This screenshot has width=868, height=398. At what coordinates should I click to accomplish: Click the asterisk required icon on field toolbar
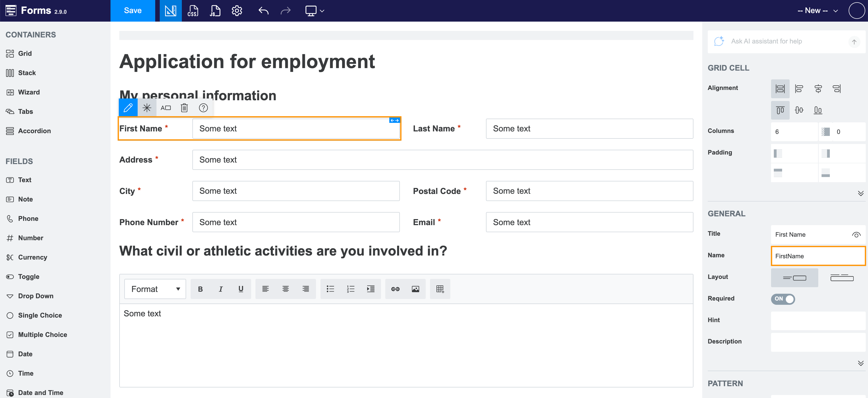click(x=147, y=108)
